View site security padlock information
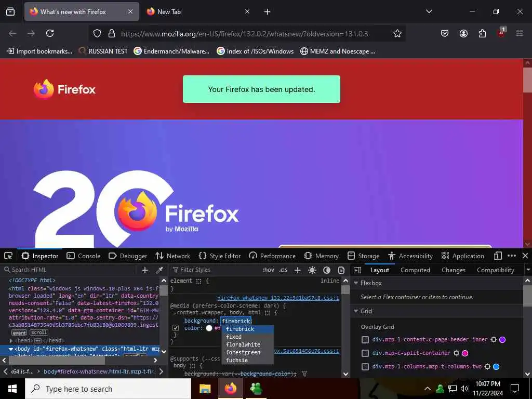 (111, 33)
